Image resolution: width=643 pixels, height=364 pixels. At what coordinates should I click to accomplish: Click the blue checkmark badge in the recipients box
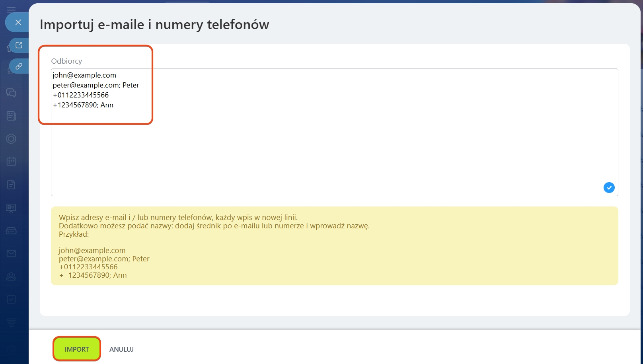[609, 187]
